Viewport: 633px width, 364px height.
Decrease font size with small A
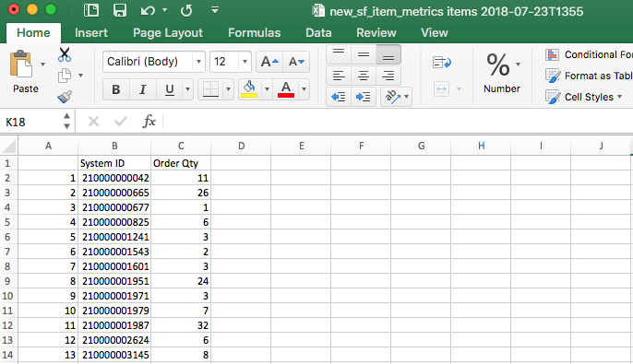[x=296, y=62]
